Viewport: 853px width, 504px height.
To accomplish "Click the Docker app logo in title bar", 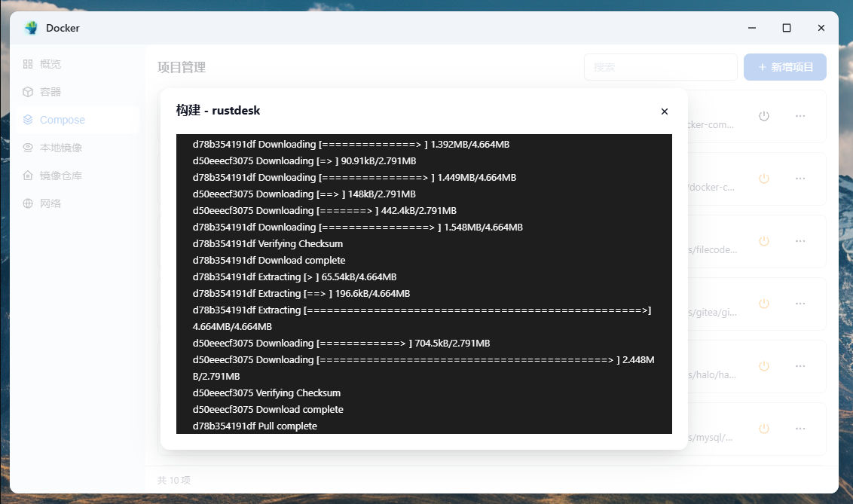I will (x=31, y=28).
